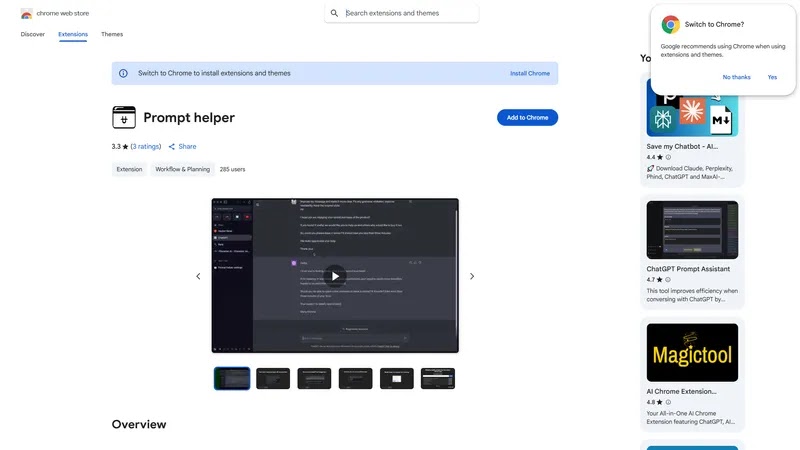Screen dimensions: 800x450
Task: Click No thanks in Chrome popup
Action: 736,77
